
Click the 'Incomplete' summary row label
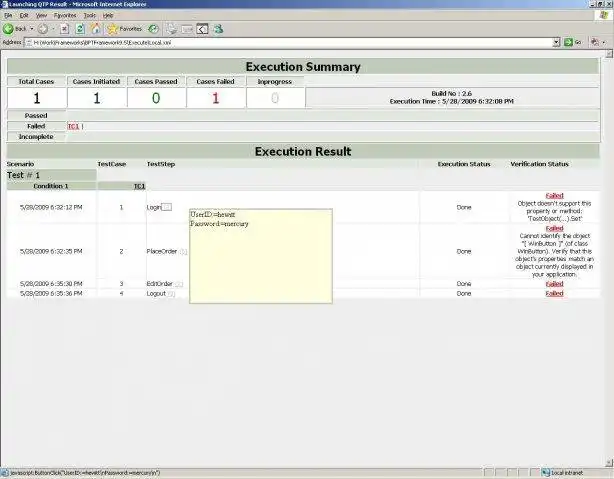tap(36, 137)
